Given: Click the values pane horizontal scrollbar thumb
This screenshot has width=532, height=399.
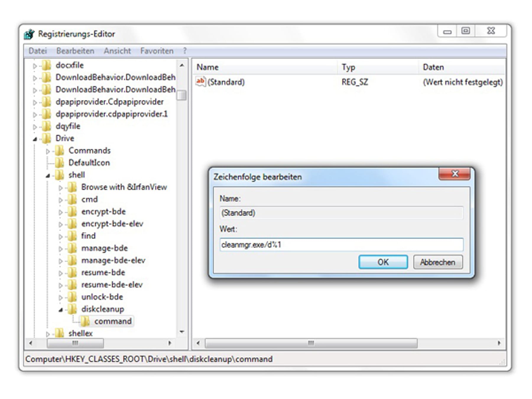Looking at the screenshot, I should (311, 343).
